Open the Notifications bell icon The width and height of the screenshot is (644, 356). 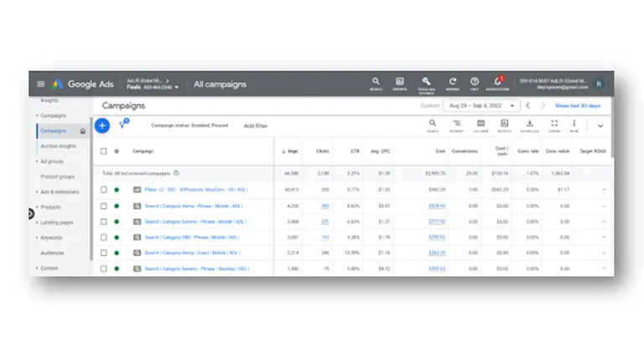(497, 83)
